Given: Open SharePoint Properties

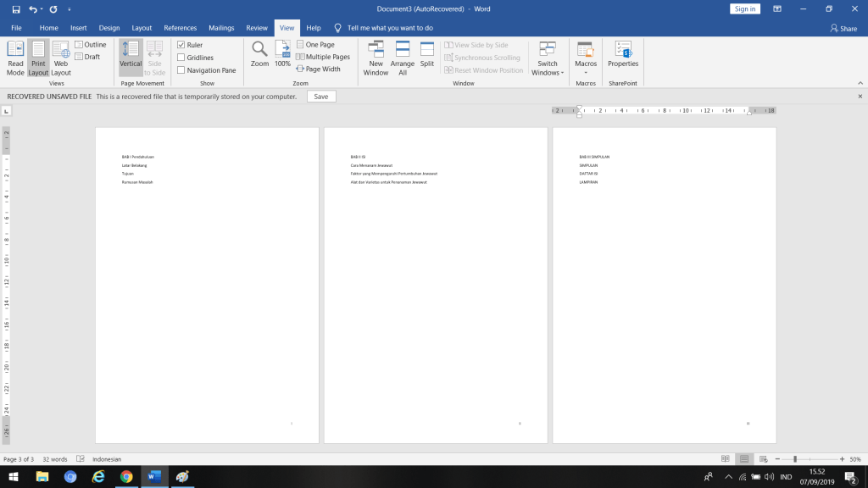Looking at the screenshot, I should pyautogui.click(x=623, y=54).
